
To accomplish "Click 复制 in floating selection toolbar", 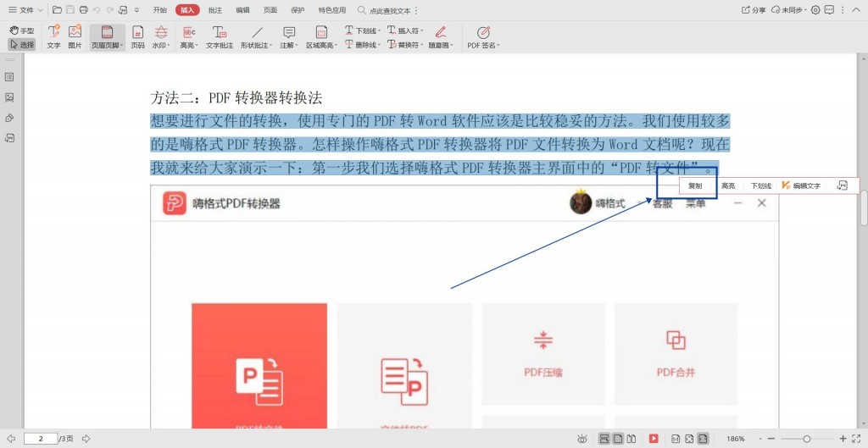I will coord(695,185).
